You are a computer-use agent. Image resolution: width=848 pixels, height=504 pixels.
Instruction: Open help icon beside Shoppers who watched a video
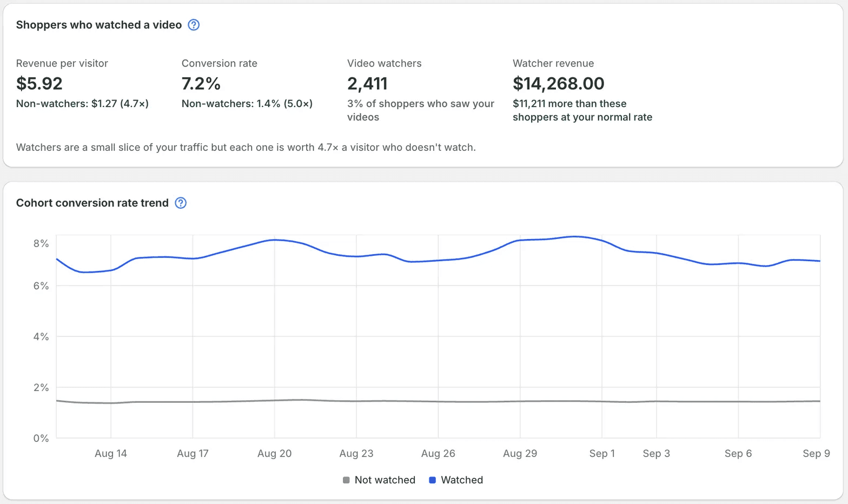[x=194, y=25]
